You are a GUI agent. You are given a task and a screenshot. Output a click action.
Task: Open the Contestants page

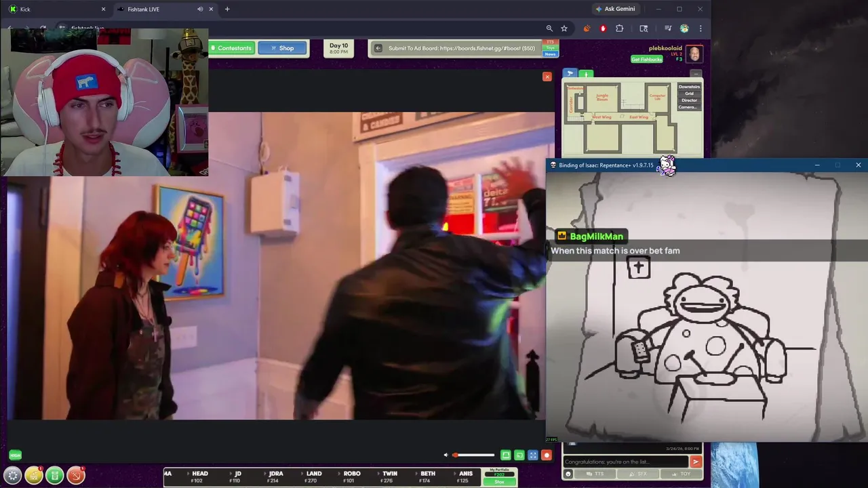click(231, 48)
